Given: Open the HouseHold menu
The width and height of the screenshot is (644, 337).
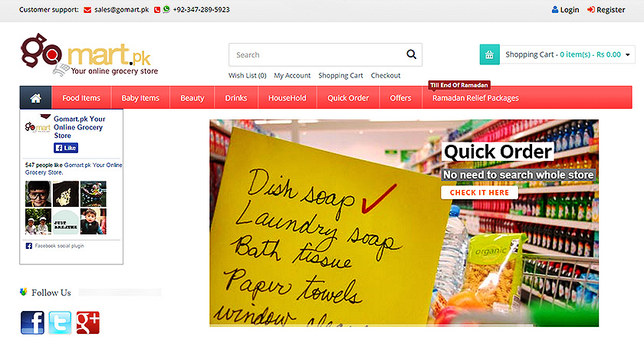Looking at the screenshot, I should click(x=287, y=98).
